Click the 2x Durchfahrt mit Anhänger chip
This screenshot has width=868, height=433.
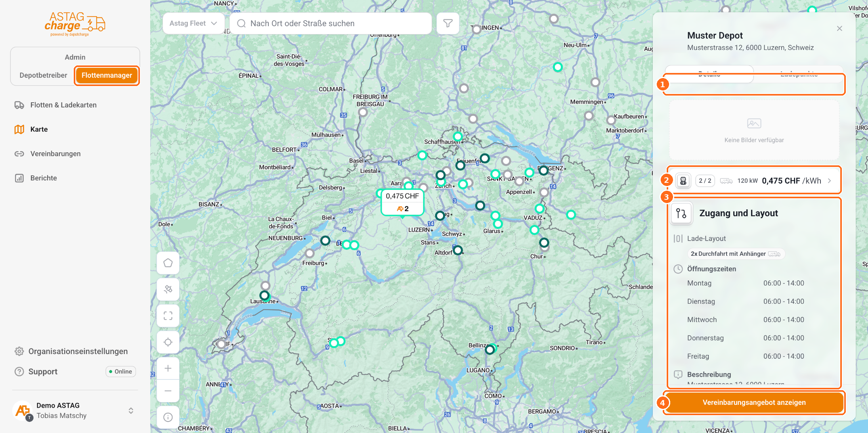pos(736,254)
